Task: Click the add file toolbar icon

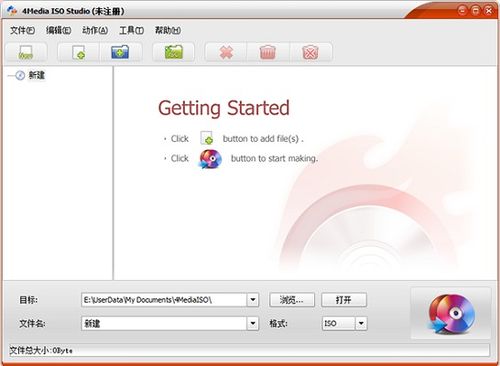Action: (79, 52)
